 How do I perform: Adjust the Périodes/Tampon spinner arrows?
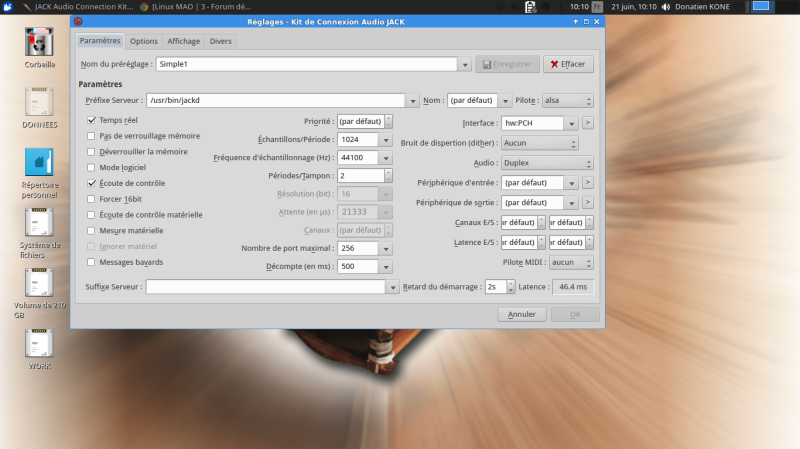pyautogui.click(x=388, y=176)
